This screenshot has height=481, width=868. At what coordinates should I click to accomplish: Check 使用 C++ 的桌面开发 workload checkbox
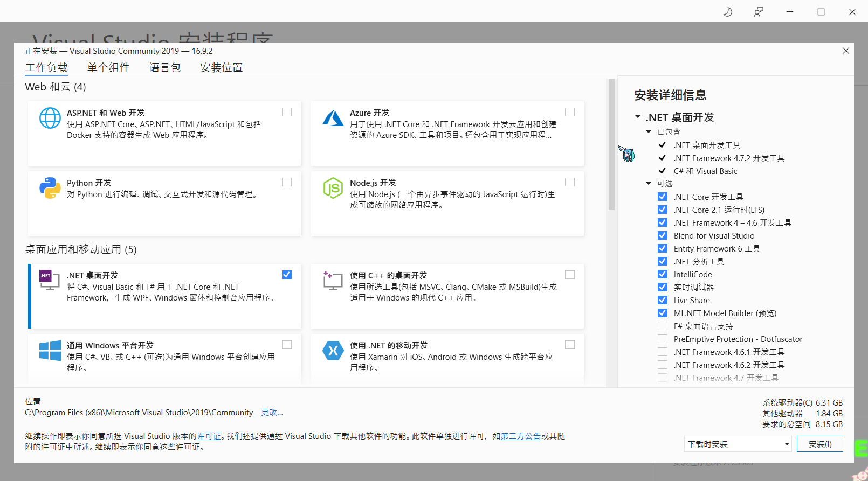pyautogui.click(x=570, y=275)
